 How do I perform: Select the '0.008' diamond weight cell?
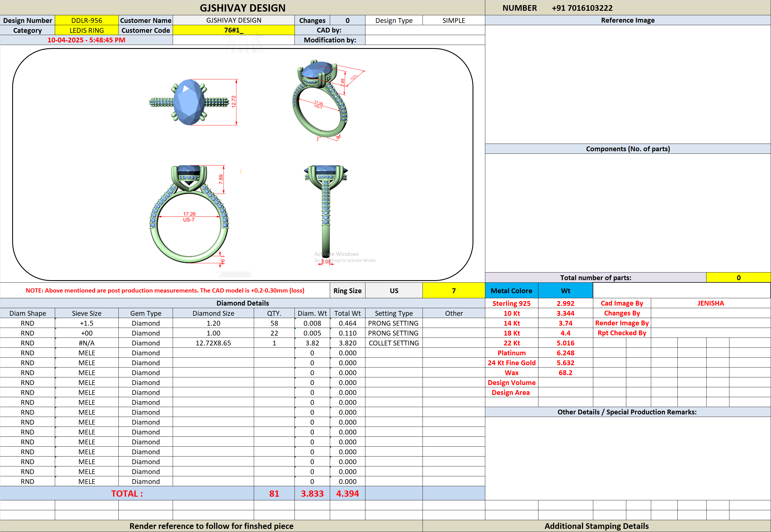pyautogui.click(x=312, y=323)
